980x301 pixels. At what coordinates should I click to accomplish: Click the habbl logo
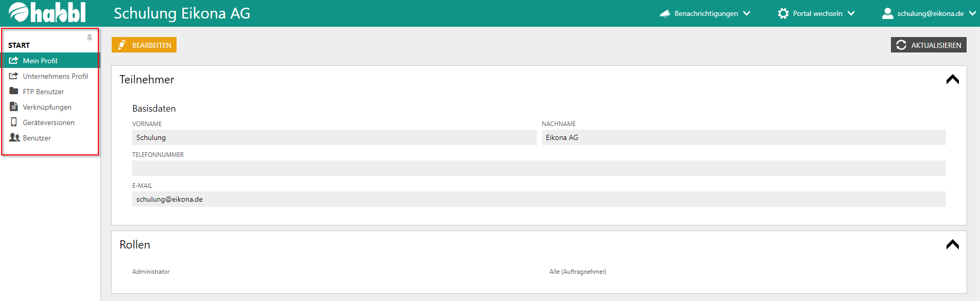click(47, 13)
